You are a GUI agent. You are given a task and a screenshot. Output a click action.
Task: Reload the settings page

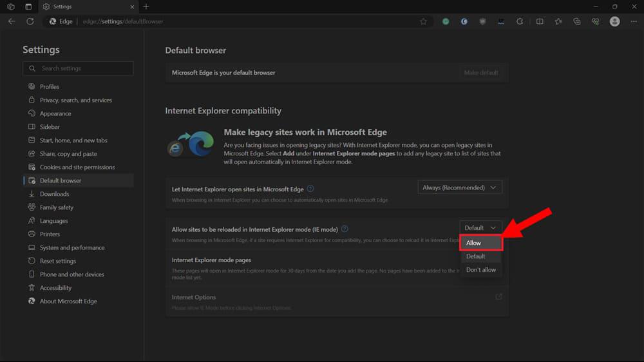pos(30,21)
